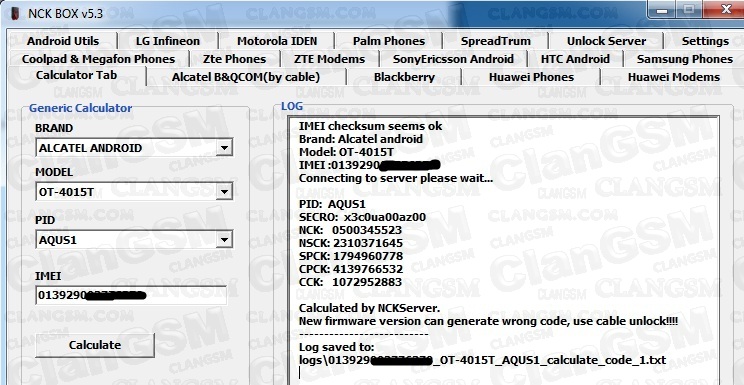Select the Samsung Phones tab

pos(685,59)
